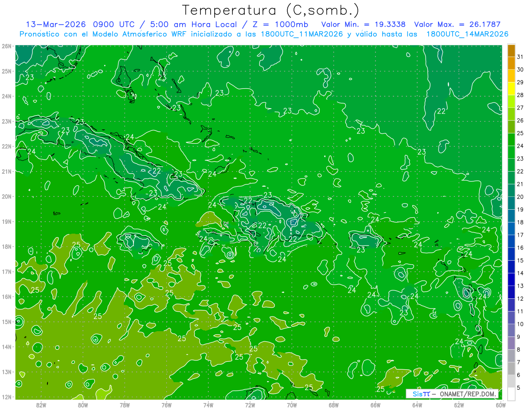The width and height of the screenshot is (532, 411).
Task: Click the color scale label 20
Action: pyautogui.click(x=520, y=197)
